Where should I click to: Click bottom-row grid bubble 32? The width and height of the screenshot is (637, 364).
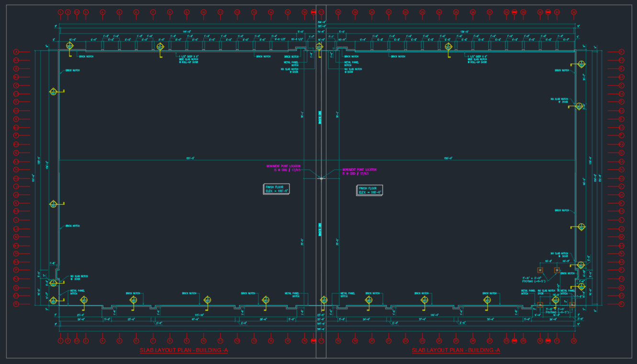click(573, 341)
